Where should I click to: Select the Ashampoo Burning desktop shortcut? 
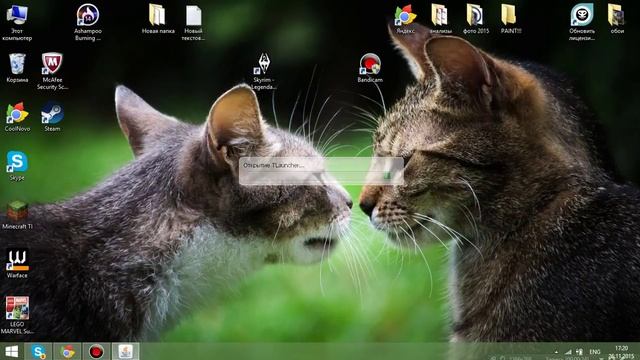tap(88, 22)
